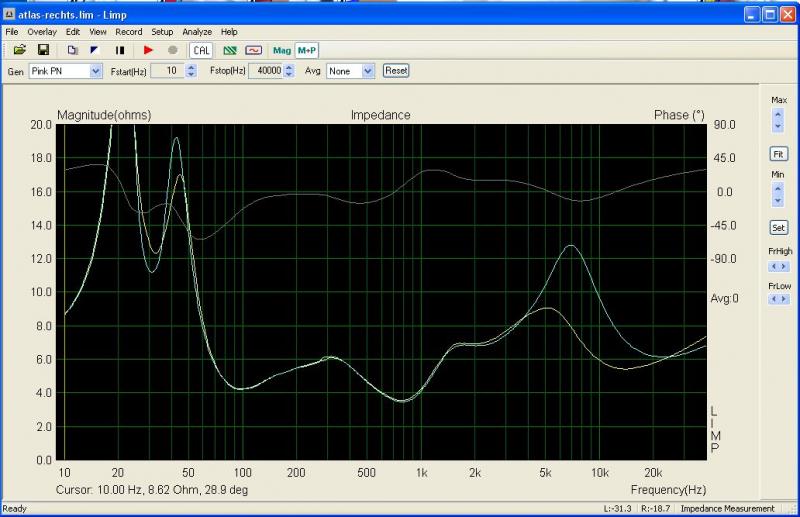Start measurement with the red play icon
Screen dimensions: 800x517
(148, 49)
